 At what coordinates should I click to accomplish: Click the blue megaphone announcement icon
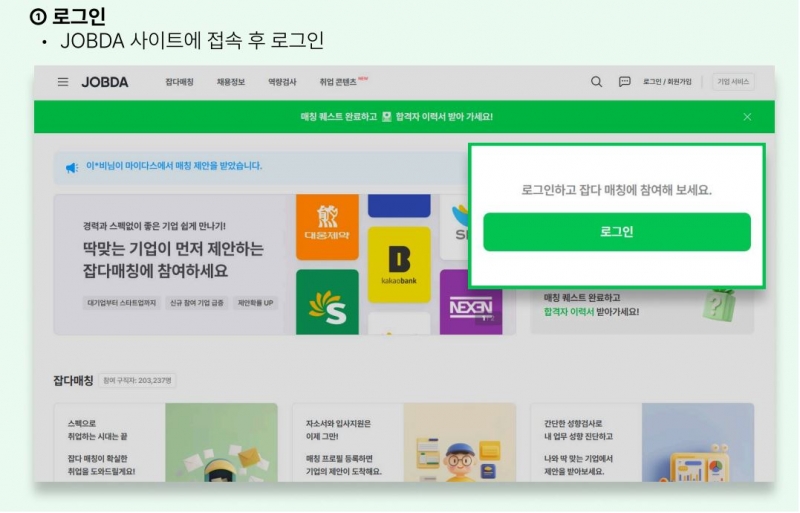[72, 167]
